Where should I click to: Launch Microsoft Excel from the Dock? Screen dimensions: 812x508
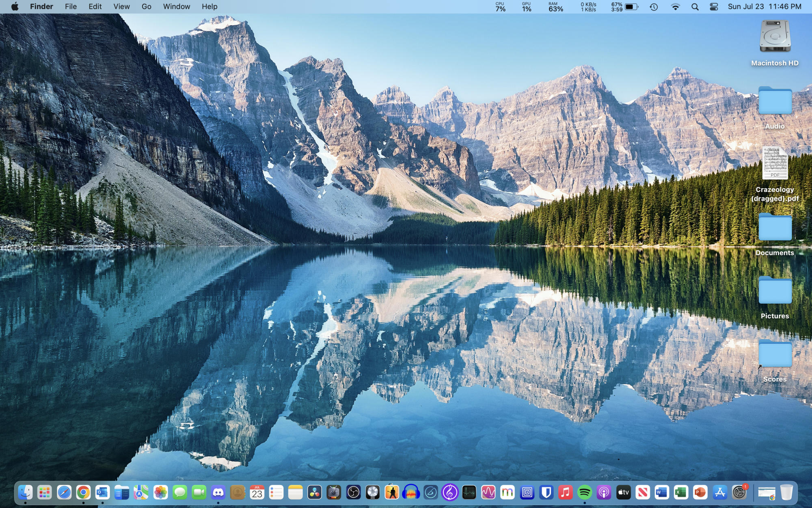click(x=681, y=493)
